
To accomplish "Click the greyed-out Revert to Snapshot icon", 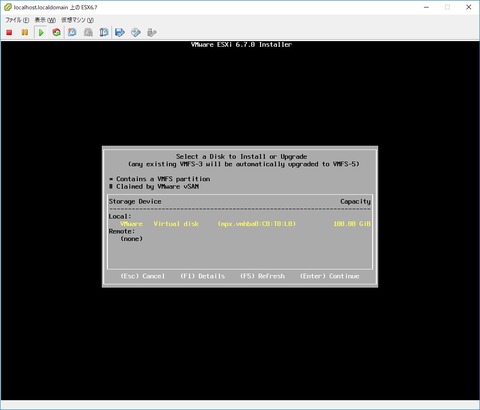I will click(x=88, y=32).
